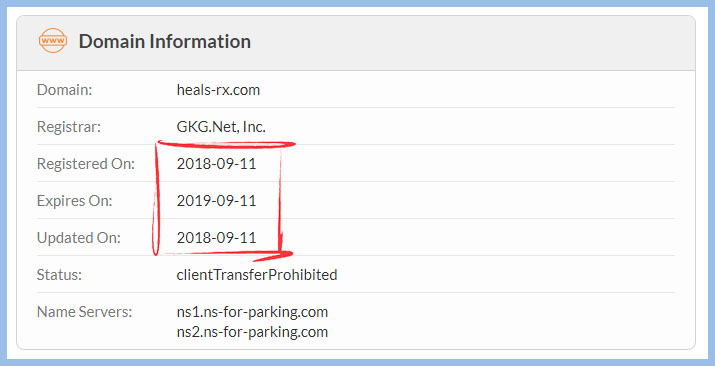This screenshot has height=366, width=715.
Task: Click the Updated On: label
Action: [x=78, y=237]
